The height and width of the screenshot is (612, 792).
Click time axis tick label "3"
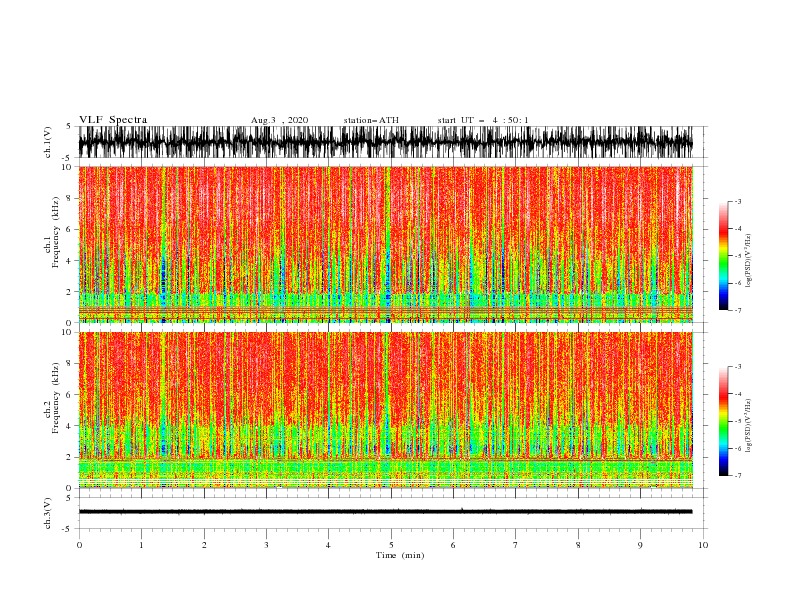266,545
